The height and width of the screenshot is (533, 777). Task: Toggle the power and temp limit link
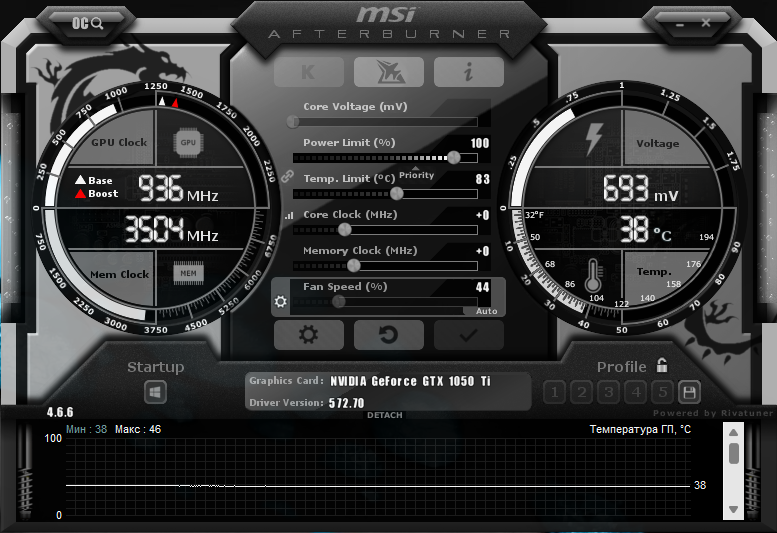click(x=287, y=175)
